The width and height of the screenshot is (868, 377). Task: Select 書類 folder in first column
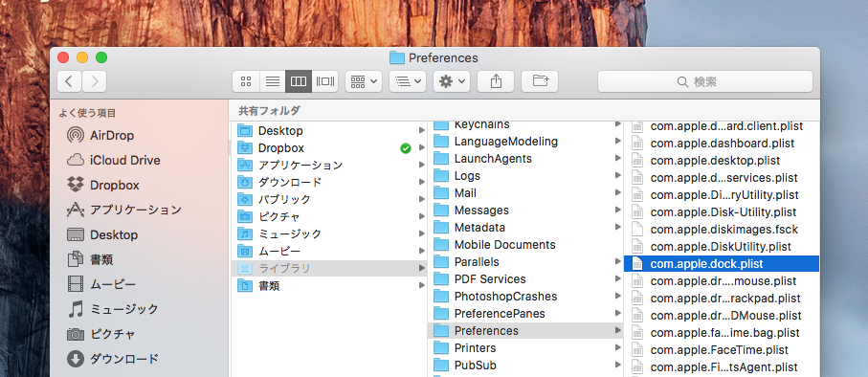[329, 286]
